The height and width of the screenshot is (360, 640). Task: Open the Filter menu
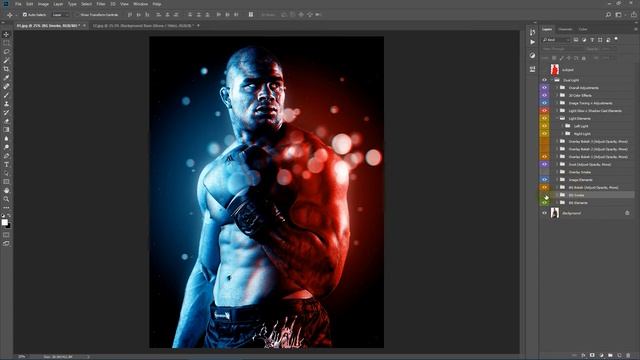pos(101,4)
